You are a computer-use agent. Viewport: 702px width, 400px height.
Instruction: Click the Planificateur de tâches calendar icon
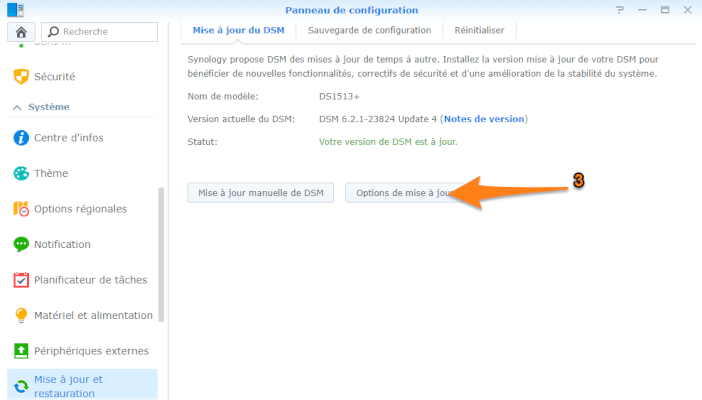[x=21, y=280]
